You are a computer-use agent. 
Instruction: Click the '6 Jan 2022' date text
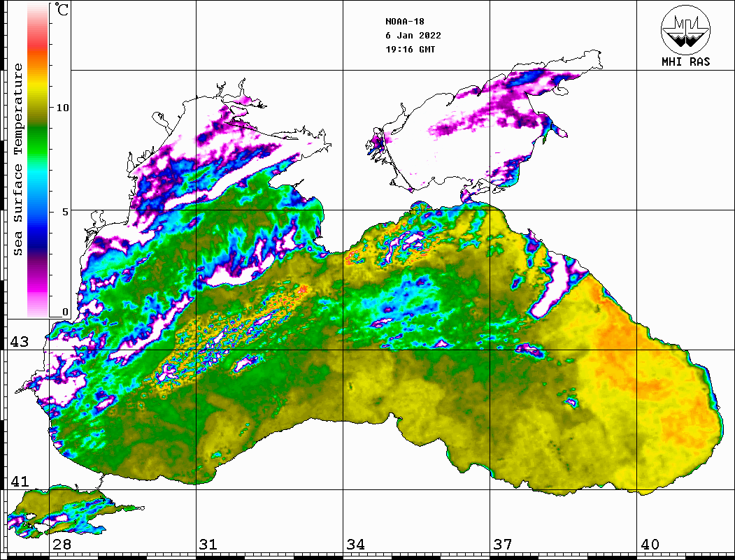413,36
